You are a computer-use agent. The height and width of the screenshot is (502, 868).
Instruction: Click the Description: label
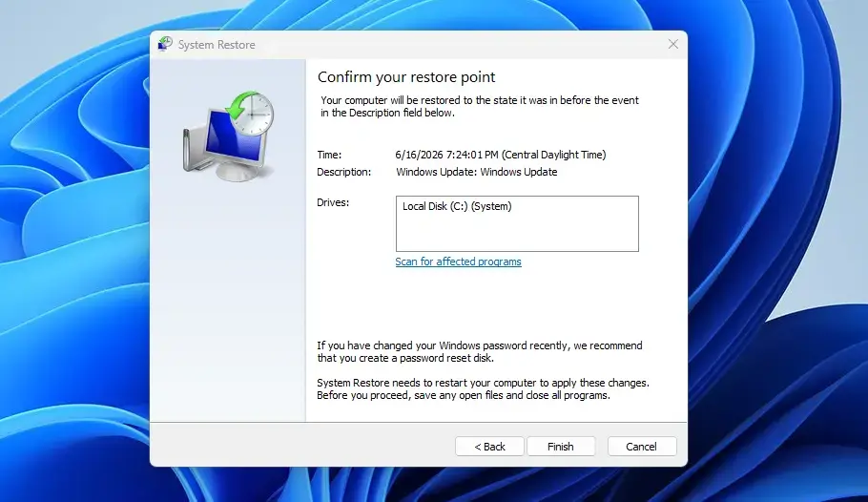click(x=343, y=173)
